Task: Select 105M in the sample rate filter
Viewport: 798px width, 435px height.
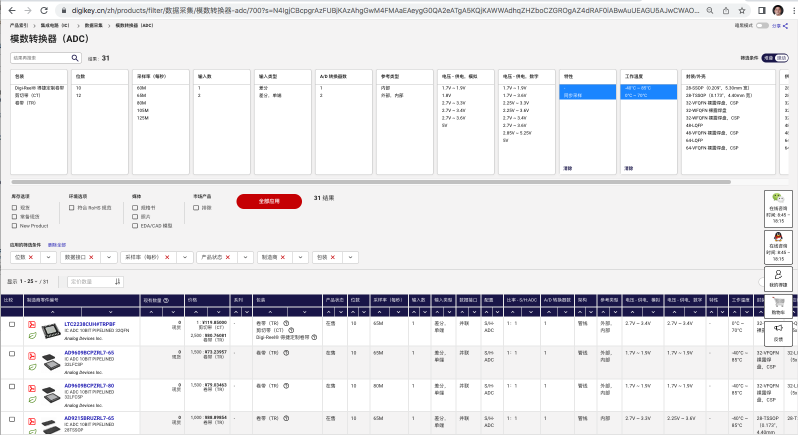Action: coord(143,110)
